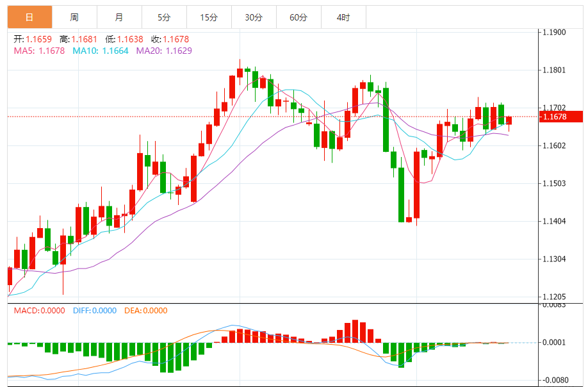Click the MACD:0.0000 readout
Image resolution: width=588 pixels, height=387 pixels.
pyautogui.click(x=39, y=311)
